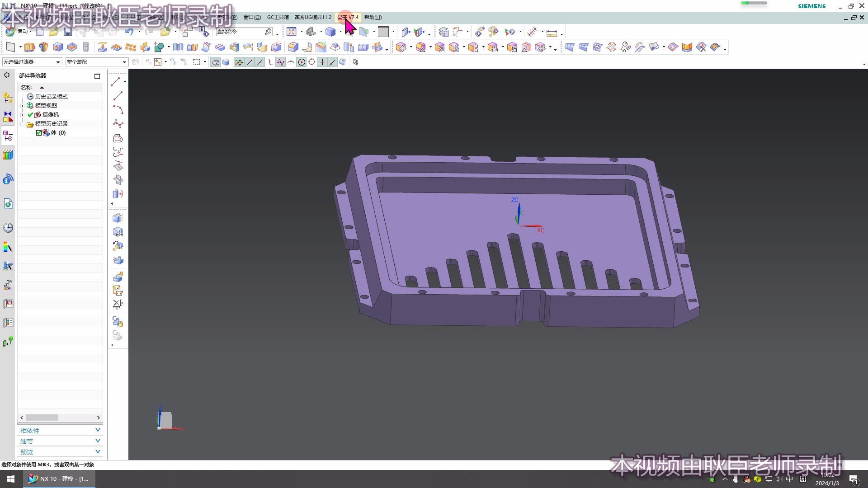Click the Measure distance ruler icon

(x=552, y=33)
